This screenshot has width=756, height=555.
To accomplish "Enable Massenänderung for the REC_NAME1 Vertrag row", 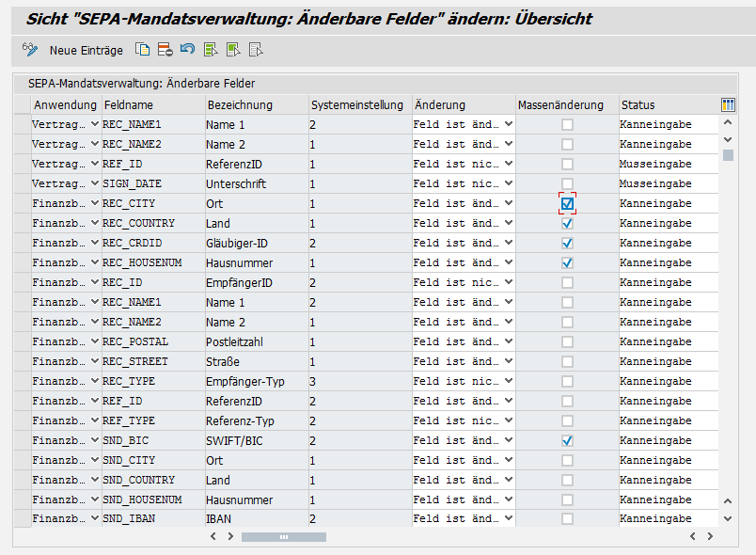I will tap(567, 124).
